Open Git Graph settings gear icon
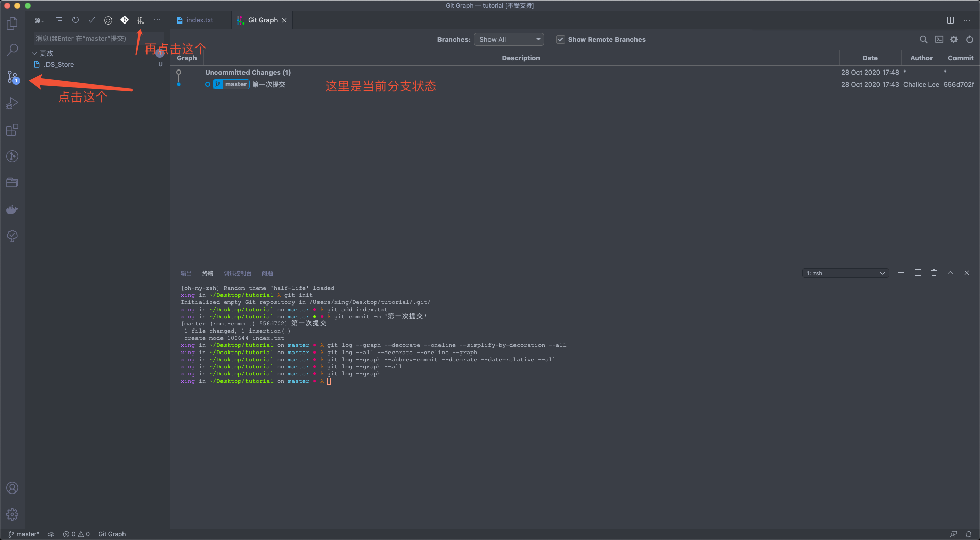 click(953, 39)
